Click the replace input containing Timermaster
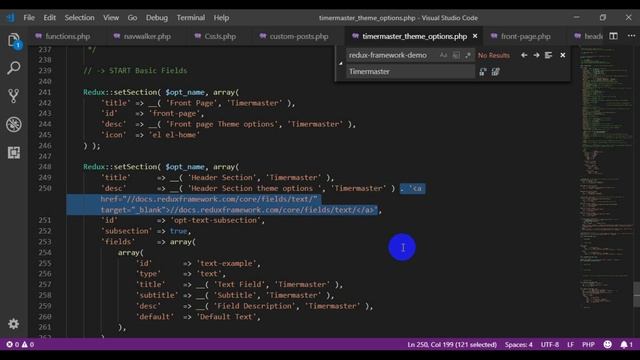The image size is (640, 360). point(410,71)
